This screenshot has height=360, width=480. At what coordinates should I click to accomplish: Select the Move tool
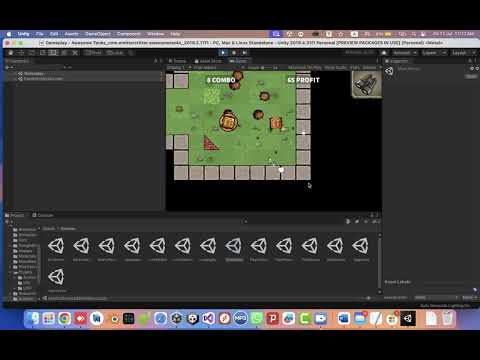[21, 53]
